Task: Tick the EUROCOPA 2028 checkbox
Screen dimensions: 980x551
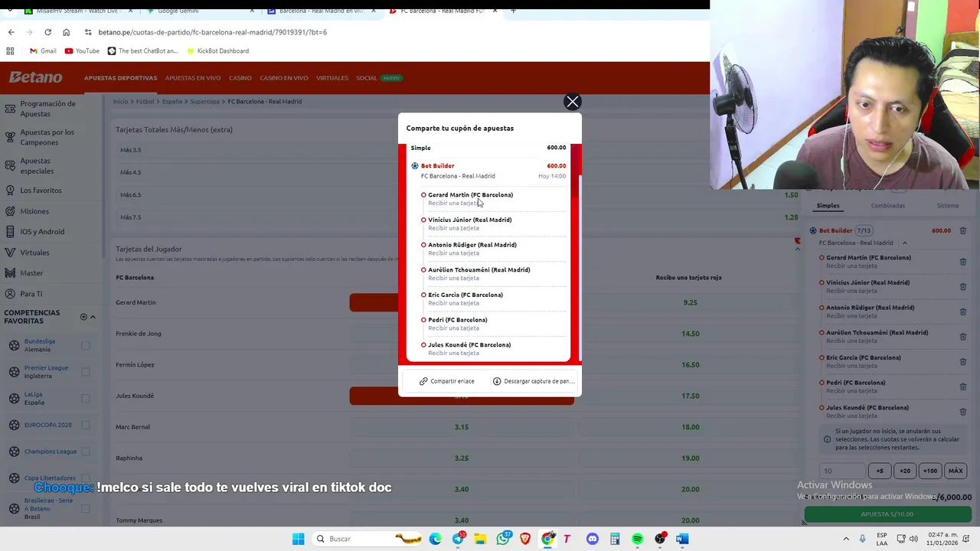Action: coord(86,425)
